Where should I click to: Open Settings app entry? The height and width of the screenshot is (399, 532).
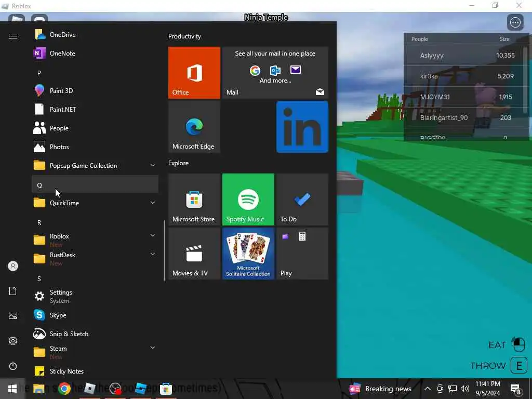tap(95, 296)
